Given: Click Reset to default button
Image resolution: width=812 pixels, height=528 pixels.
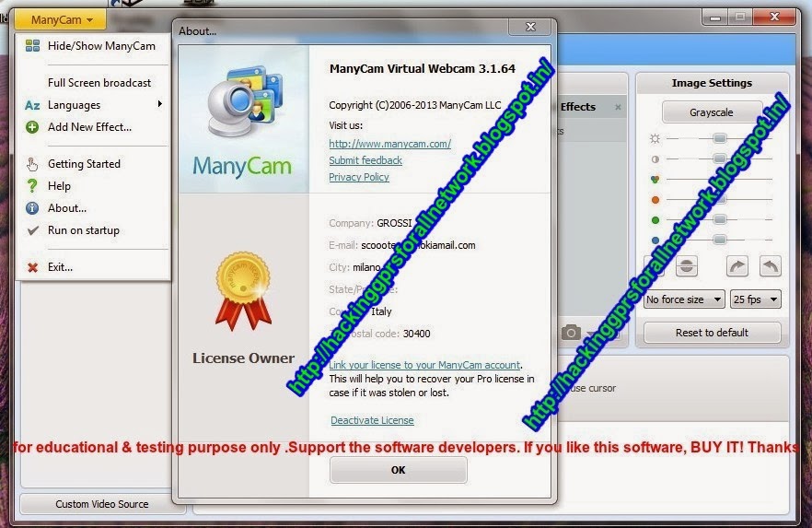Looking at the screenshot, I should pos(712,333).
